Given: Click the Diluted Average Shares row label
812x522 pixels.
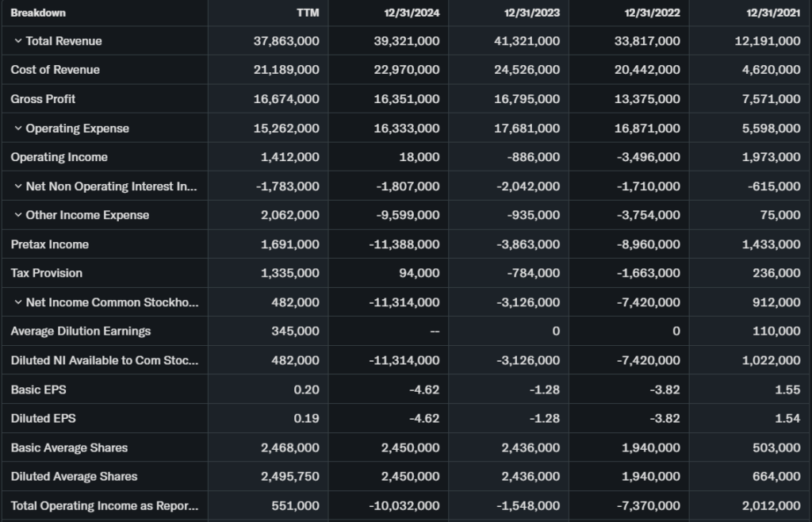Looking at the screenshot, I should (75, 476).
